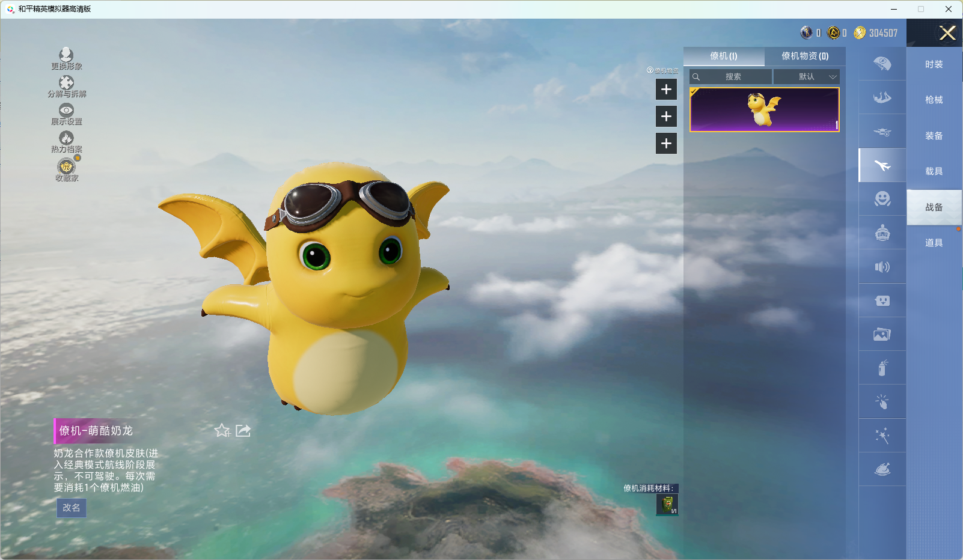The height and width of the screenshot is (560, 963).
Task: Select chat bubble face category icon
Action: 882,300
